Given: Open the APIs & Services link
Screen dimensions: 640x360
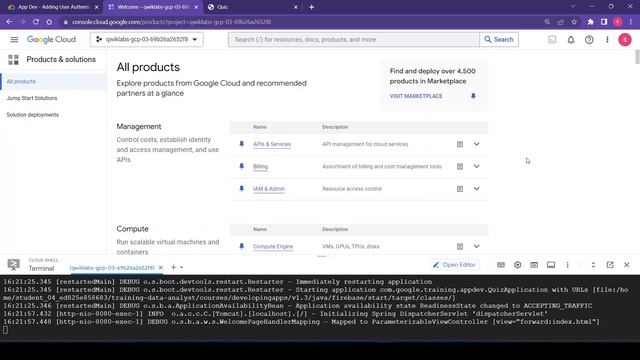Looking at the screenshot, I should [272, 144].
